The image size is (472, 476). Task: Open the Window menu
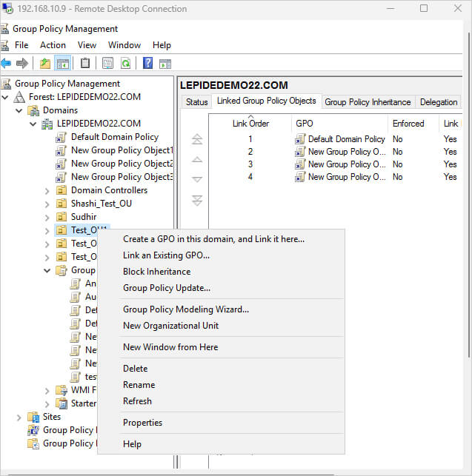(124, 45)
